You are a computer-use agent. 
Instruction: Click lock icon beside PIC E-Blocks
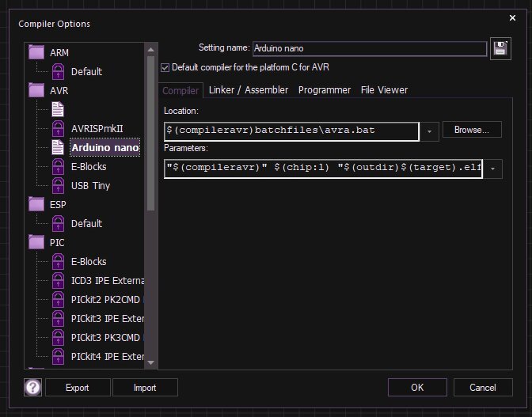point(58,261)
